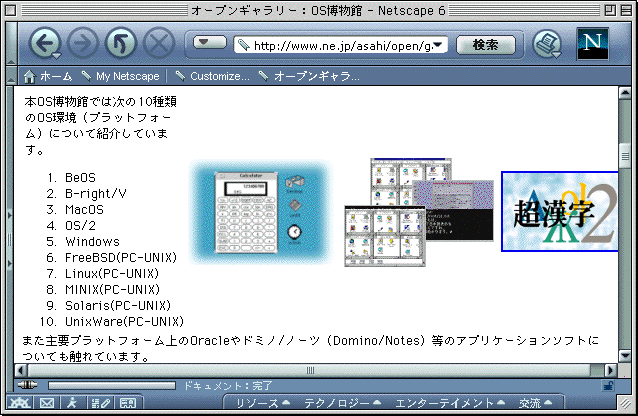Click the UnixWare(PC-UNIX) list item
This screenshot has height=416, width=638.
pos(125,322)
